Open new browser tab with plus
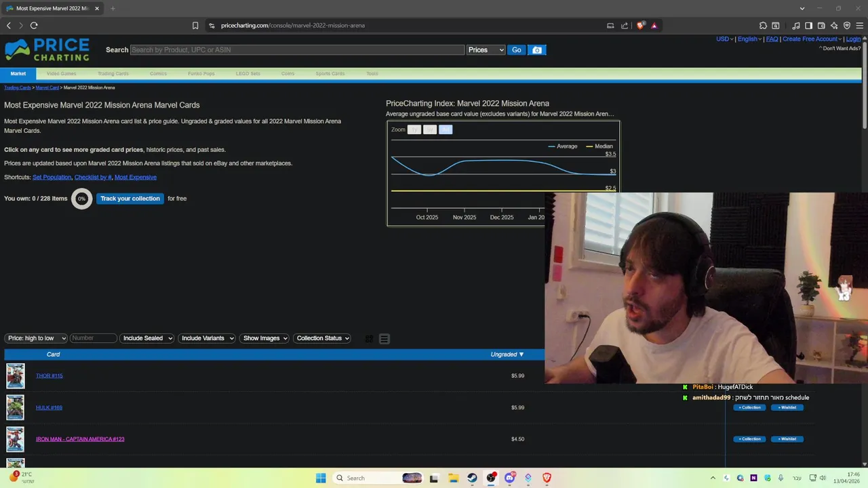868x488 pixels. 113,8
